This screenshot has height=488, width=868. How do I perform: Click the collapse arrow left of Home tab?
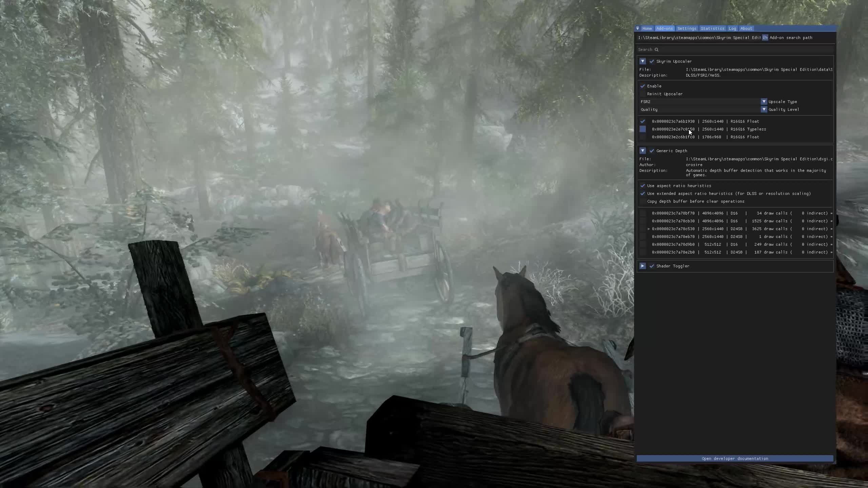click(x=639, y=28)
